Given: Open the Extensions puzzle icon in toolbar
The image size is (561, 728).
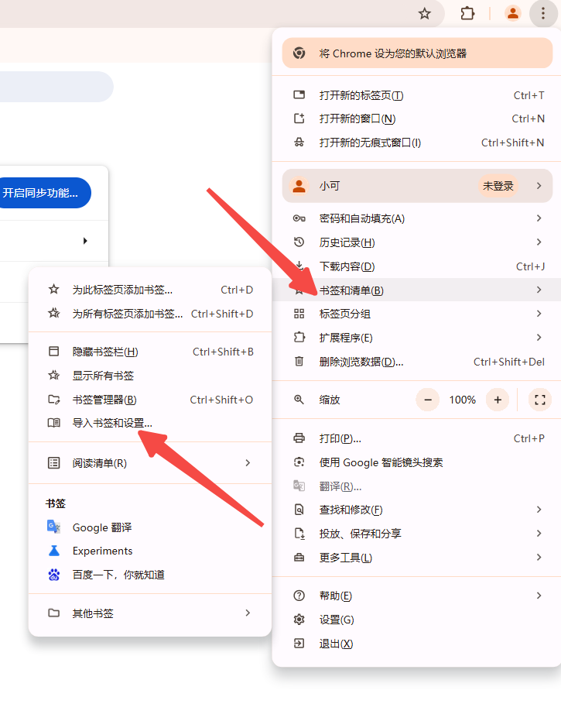Looking at the screenshot, I should (467, 13).
